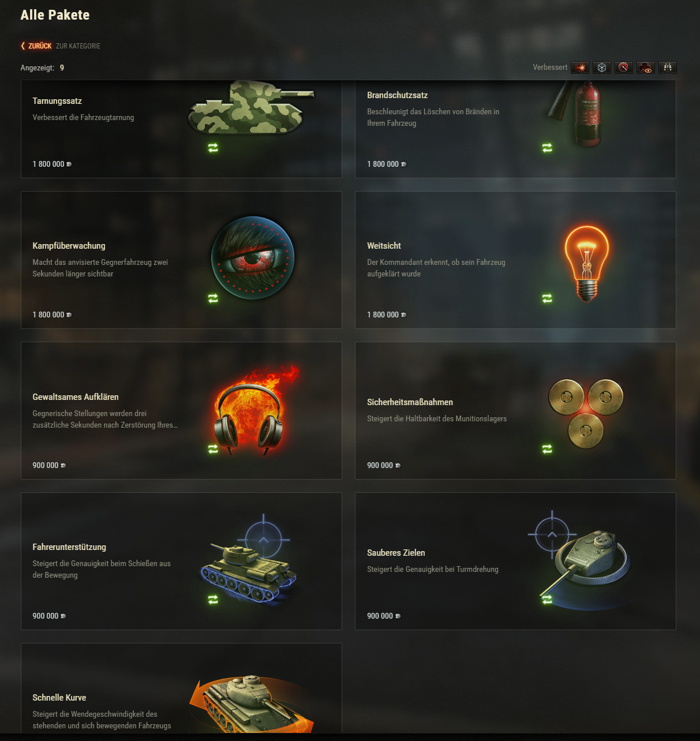Toggle the speedometer mobility filter
Image resolution: width=700 pixels, height=741 pixels.
624,68
